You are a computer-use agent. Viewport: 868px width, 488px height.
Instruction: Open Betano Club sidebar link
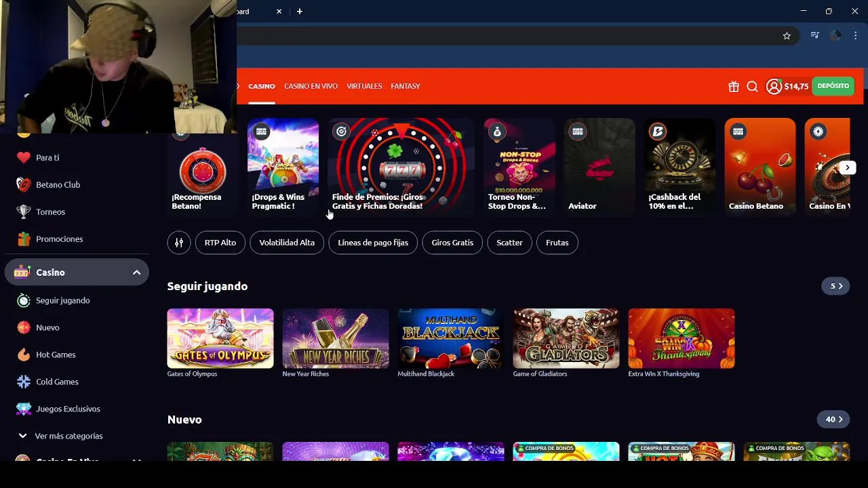(x=58, y=184)
